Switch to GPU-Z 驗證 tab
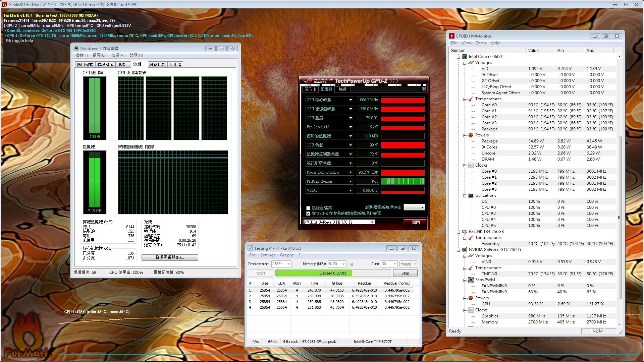Screen dimensions: 644x362 pyautogui.click(x=342, y=89)
